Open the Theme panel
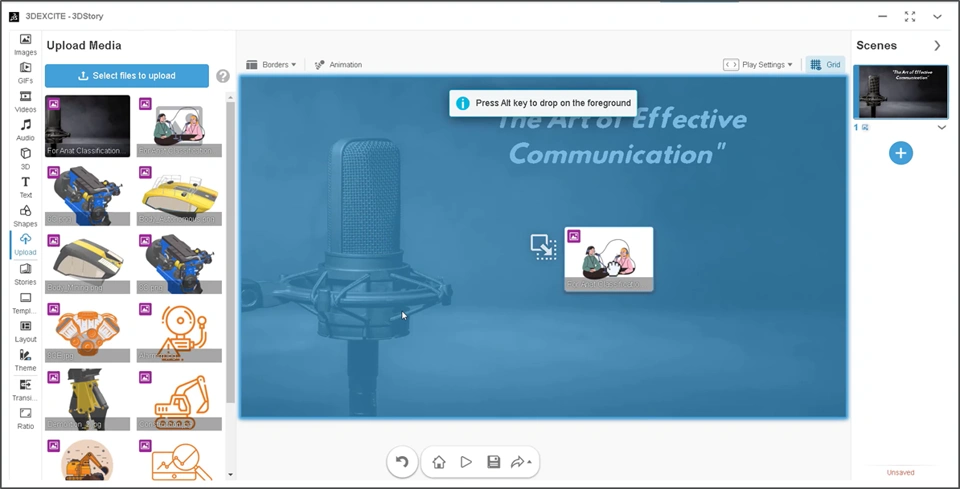The height and width of the screenshot is (489, 960). click(25, 360)
